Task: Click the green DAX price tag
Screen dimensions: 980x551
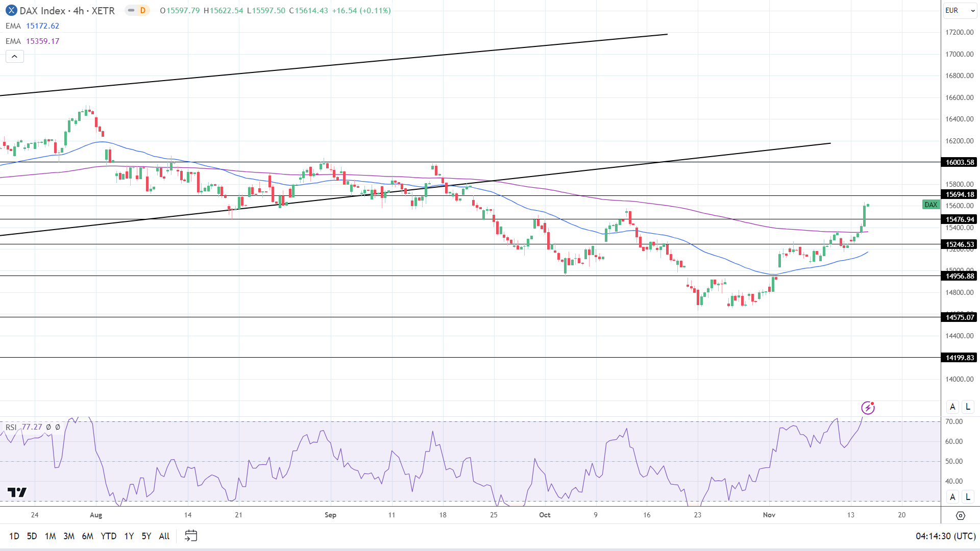Action: click(x=931, y=205)
